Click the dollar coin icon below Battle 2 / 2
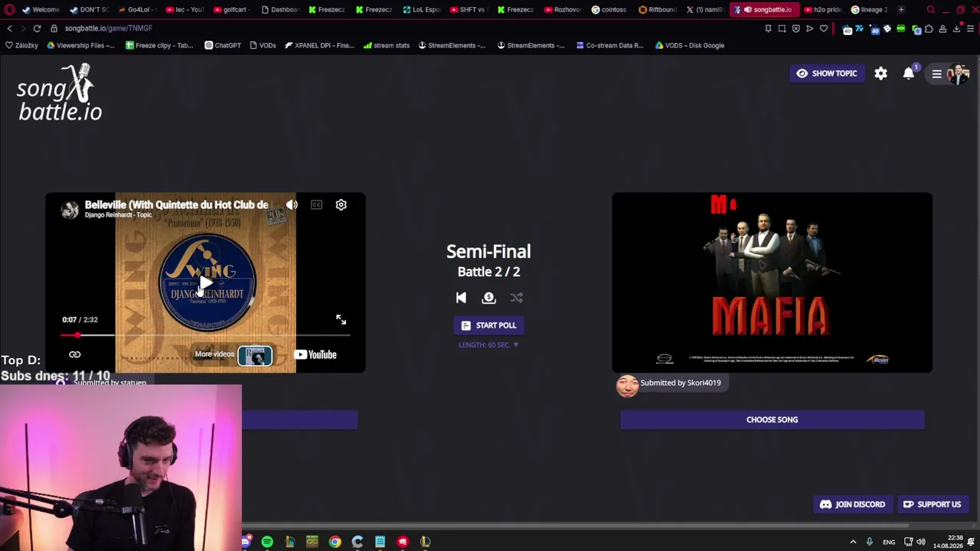 [488, 298]
